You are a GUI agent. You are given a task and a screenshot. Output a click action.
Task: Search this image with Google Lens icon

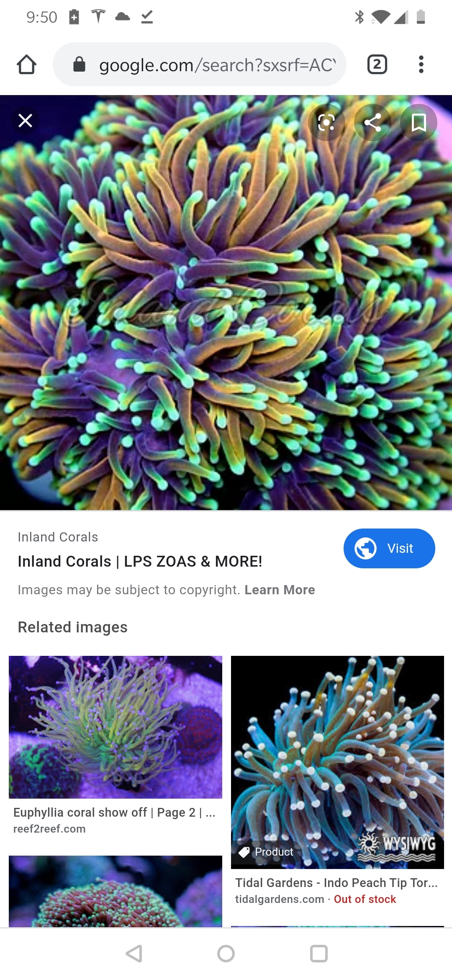pyautogui.click(x=326, y=122)
